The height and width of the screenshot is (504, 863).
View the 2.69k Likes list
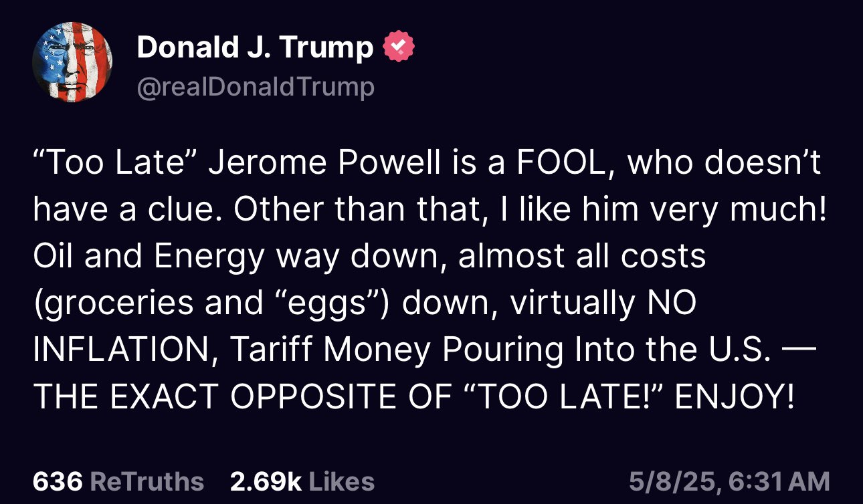[302, 481]
